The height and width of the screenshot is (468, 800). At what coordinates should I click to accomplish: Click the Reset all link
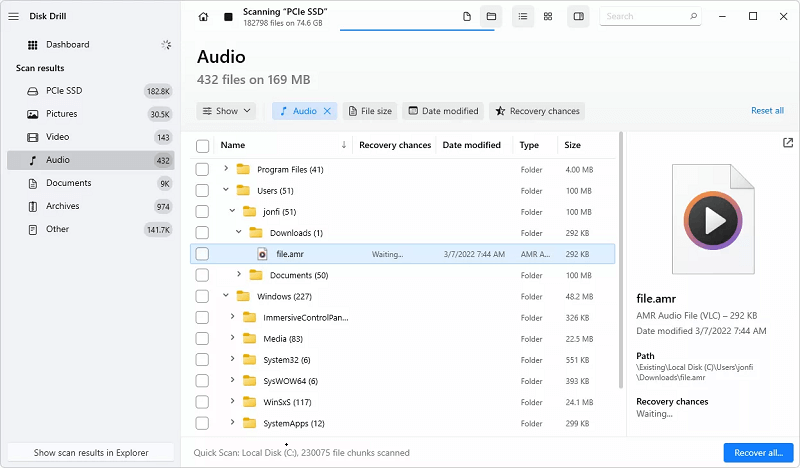pyautogui.click(x=767, y=111)
